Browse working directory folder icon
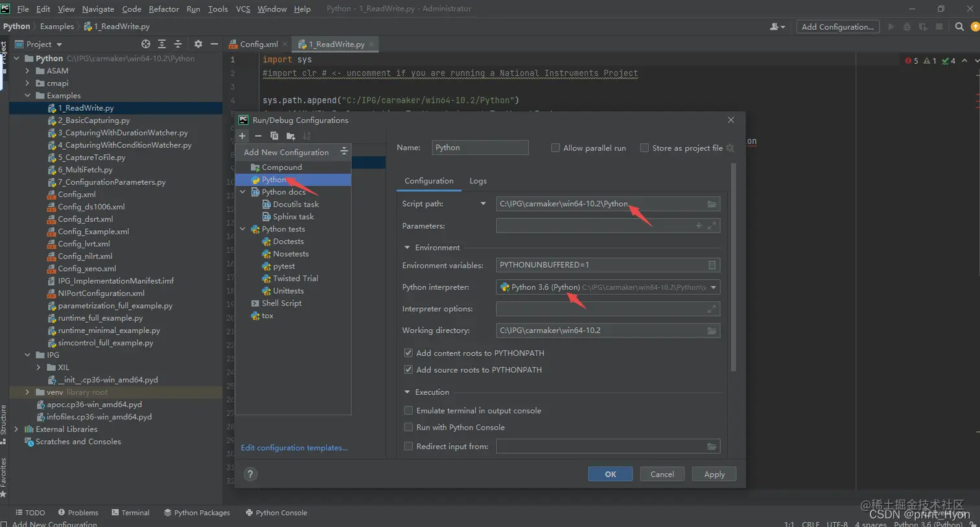 pos(712,331)
